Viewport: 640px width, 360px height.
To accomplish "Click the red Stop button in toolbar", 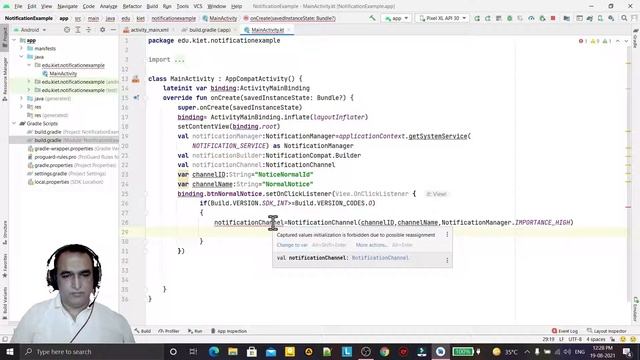I will (x=553, y=18).
